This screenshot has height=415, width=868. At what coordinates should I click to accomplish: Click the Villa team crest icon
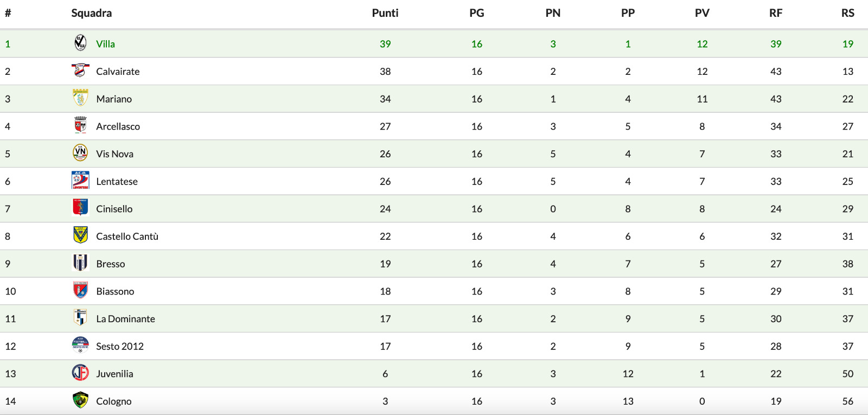(80, 43)
